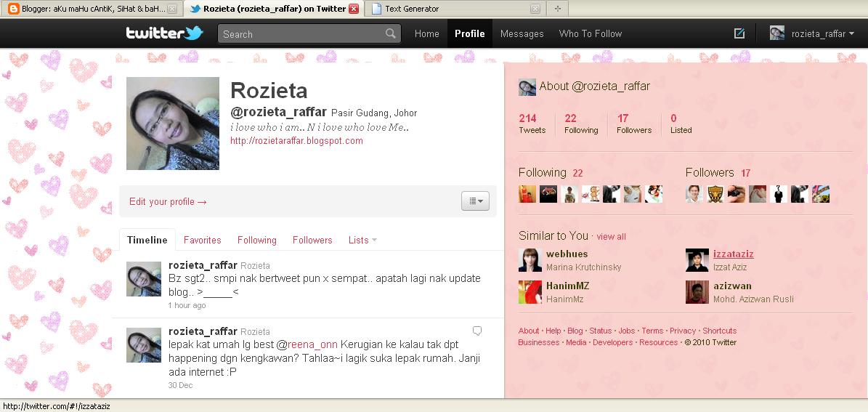Click the small avatar beside About @rozieta_raffar
This screenshot has width=868, height=412.
pyautogui.click(x=527, y=87)
